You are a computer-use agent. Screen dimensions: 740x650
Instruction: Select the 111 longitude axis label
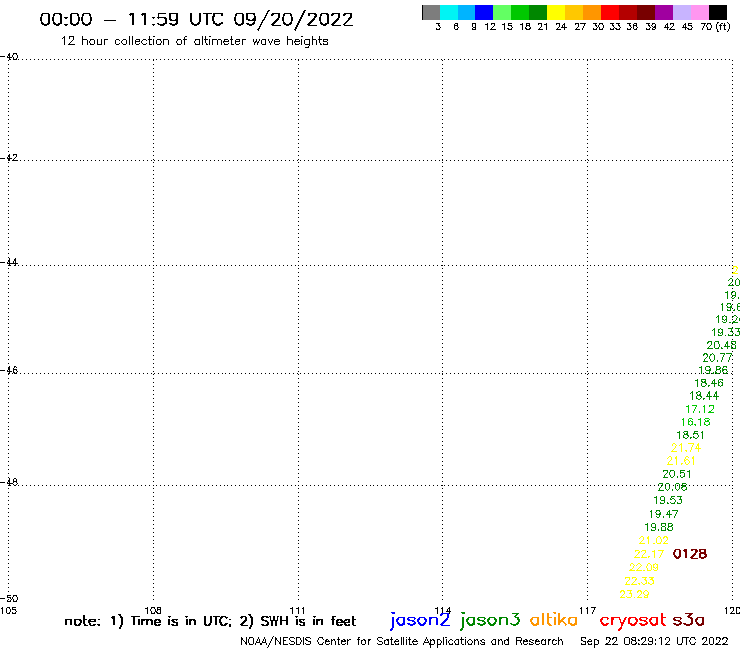(297, 610)
